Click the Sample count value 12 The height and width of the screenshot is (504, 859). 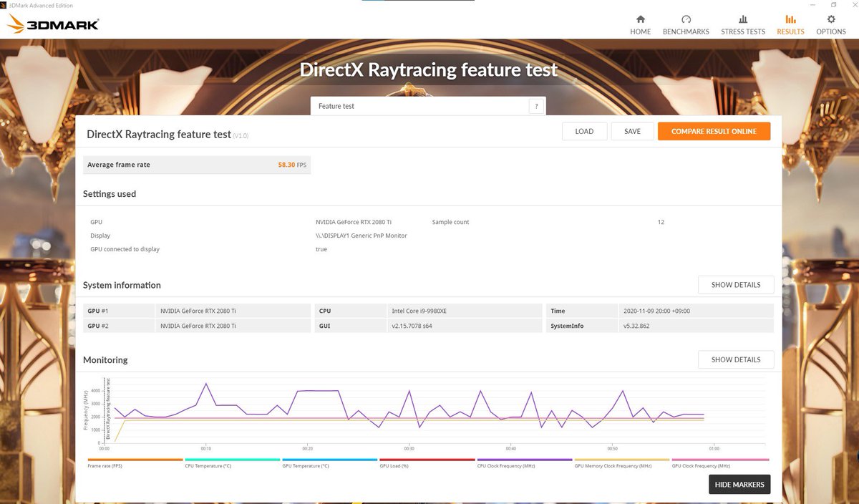pyautogui.click(x=661, y=222)
